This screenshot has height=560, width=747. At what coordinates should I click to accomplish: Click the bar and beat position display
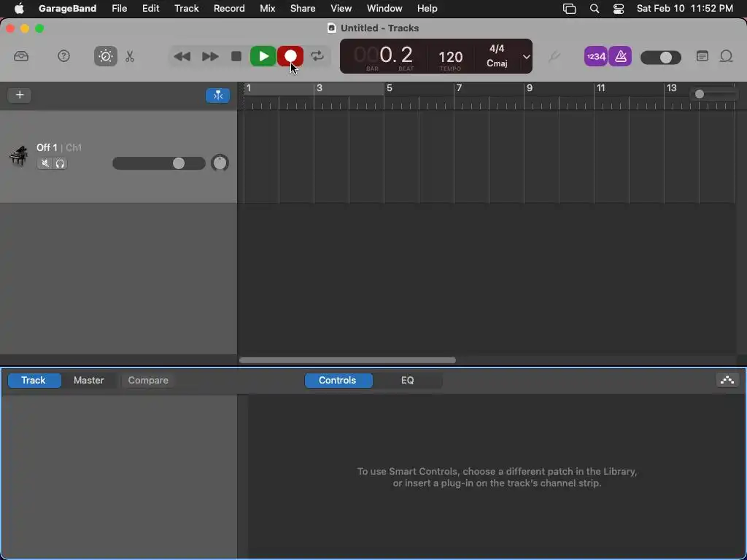384,56
